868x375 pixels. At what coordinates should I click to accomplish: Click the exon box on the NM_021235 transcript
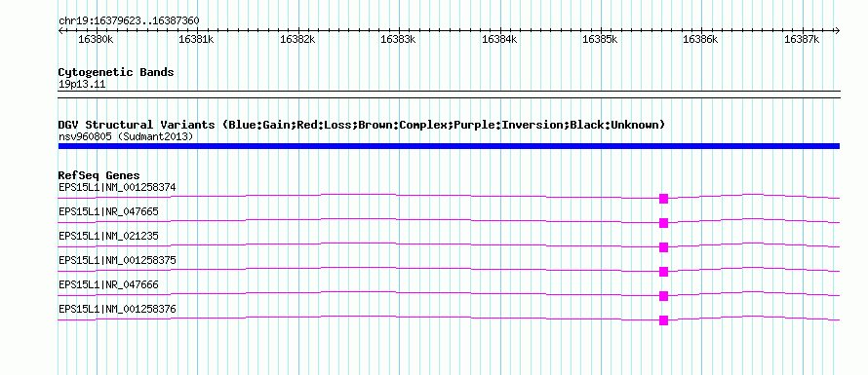click(x=664, y=247)
